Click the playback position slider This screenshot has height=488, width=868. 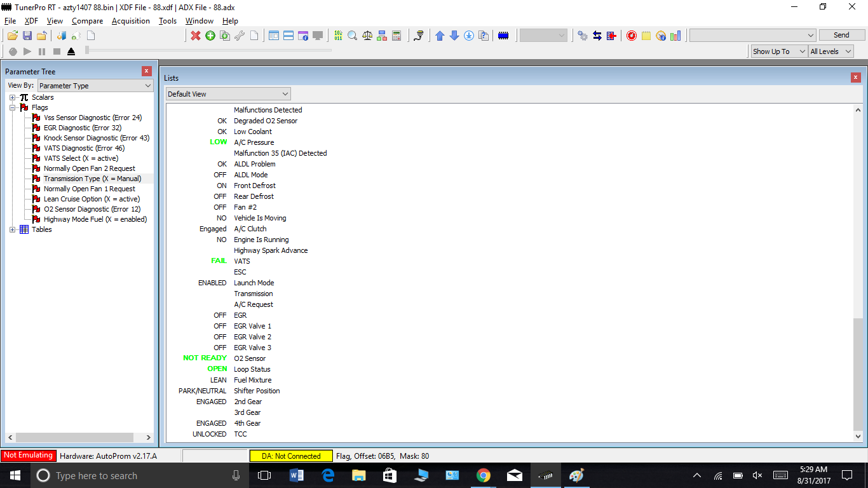pyautogui.click(x=208, y=50)
